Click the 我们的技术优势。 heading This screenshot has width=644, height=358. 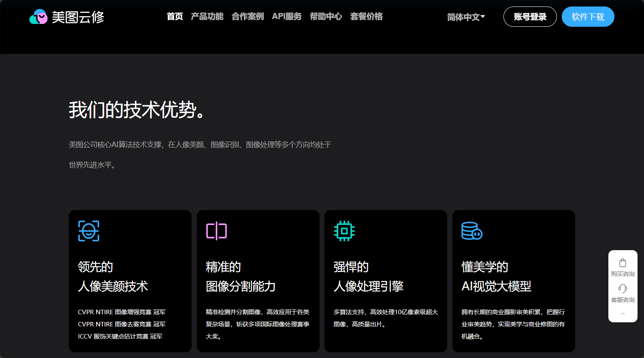(x=137, y=109)
